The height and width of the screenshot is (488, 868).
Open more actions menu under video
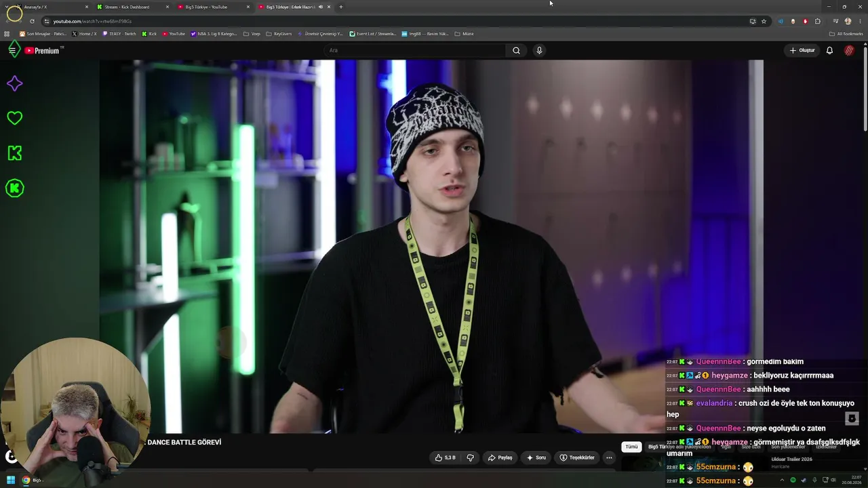[609, 457]
